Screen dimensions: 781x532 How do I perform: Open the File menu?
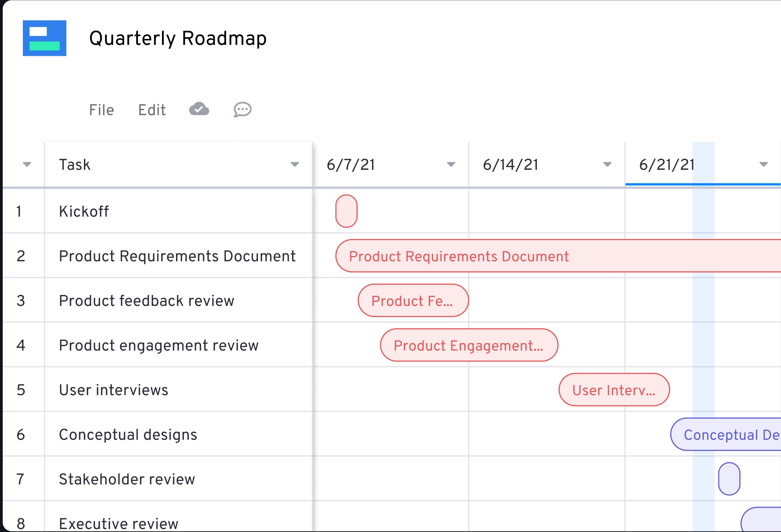101,110
